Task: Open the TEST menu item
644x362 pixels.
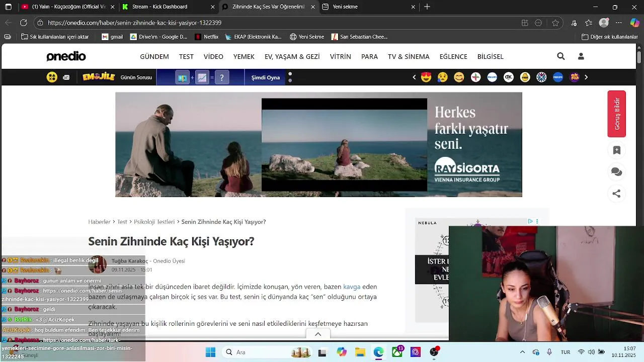Action: point(186,56)
